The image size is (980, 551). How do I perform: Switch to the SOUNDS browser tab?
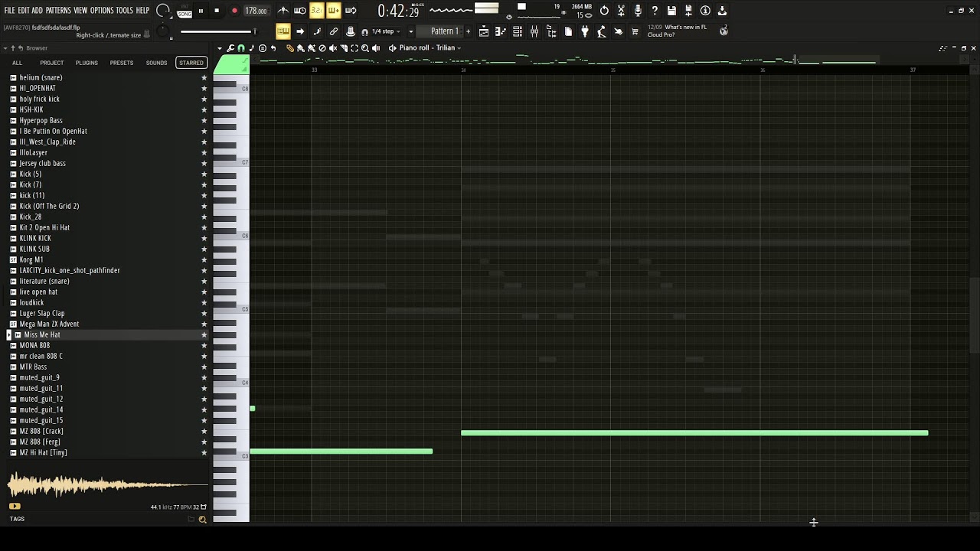click(x=156, y=63)
